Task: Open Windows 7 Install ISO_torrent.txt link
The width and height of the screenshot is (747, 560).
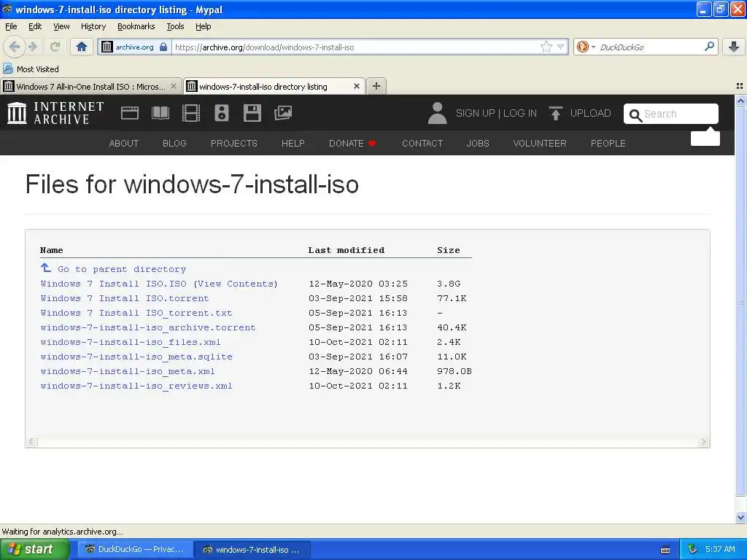Action: 136,314
